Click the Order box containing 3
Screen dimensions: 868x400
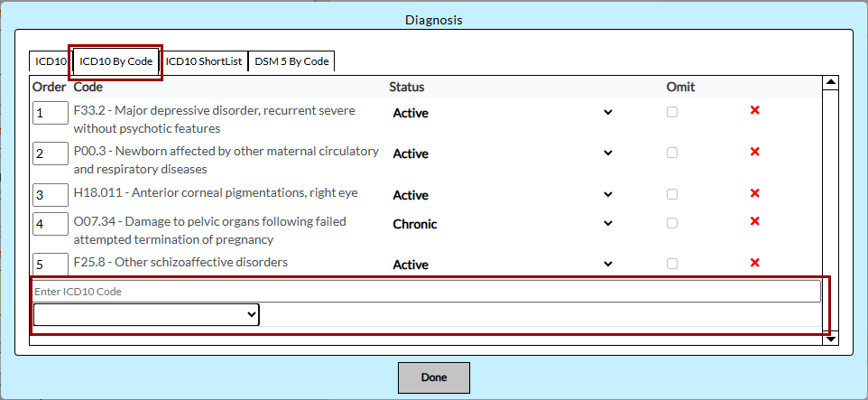pyautogui.click(x=51, y=195)
